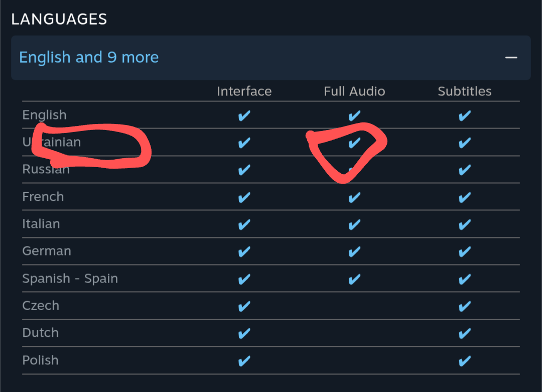This screenshot has height=392, width=542.
Task: Click the "English and 9 more" header
Action: tap(89, 57)
